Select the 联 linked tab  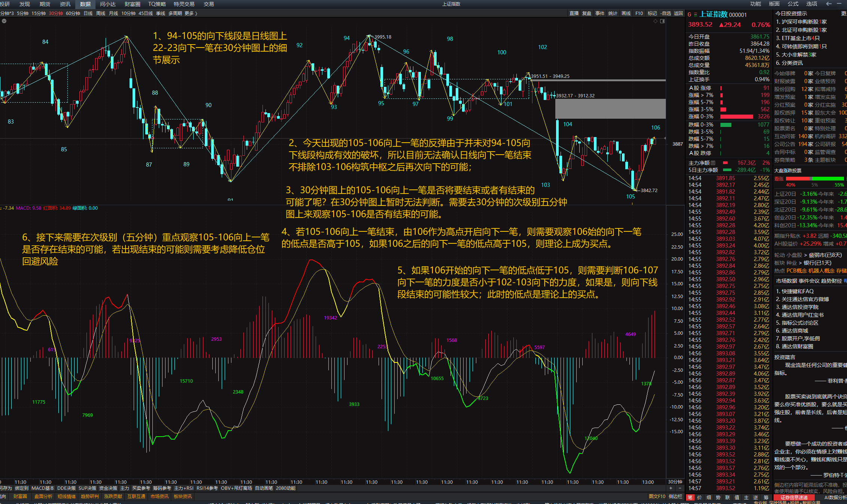728,497
